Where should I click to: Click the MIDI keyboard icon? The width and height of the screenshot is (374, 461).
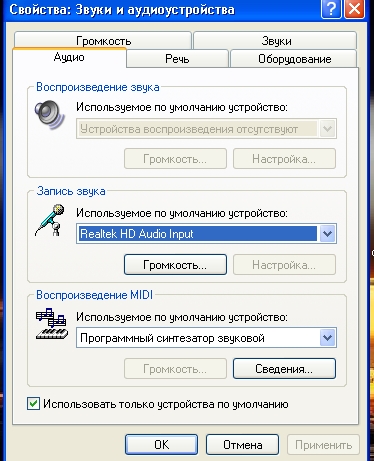point(52,324)
